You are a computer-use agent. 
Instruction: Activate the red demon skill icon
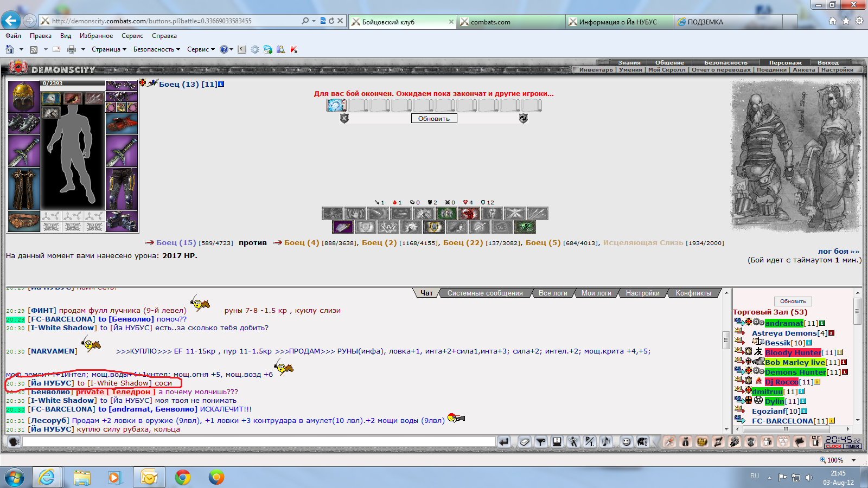click(469, 213)
